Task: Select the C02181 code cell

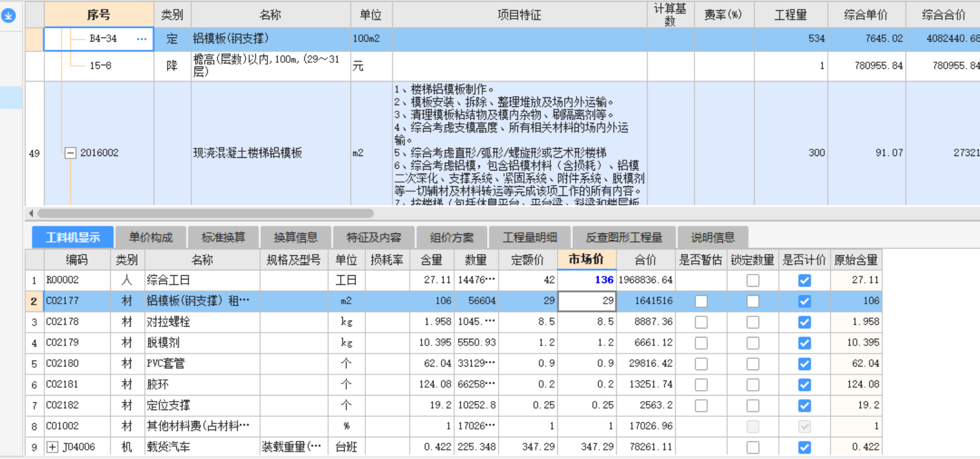Action: point(77,385)
